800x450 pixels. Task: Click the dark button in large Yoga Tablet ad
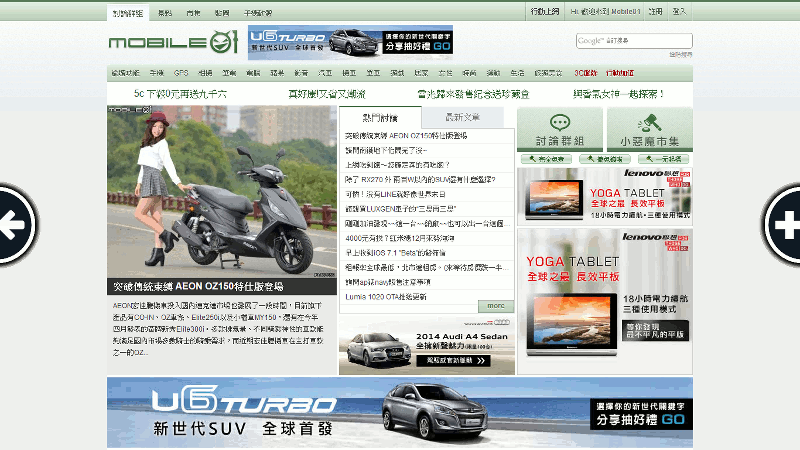click(x=655, y=331)
